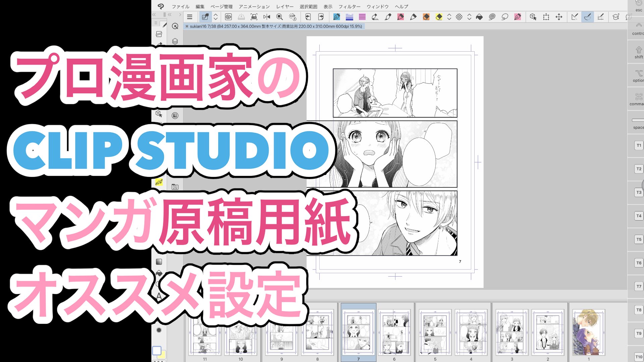644x362 pixels.
Task: Select the blue Pen tool icon
Action: pyautogui.click(x=337, y=16)
